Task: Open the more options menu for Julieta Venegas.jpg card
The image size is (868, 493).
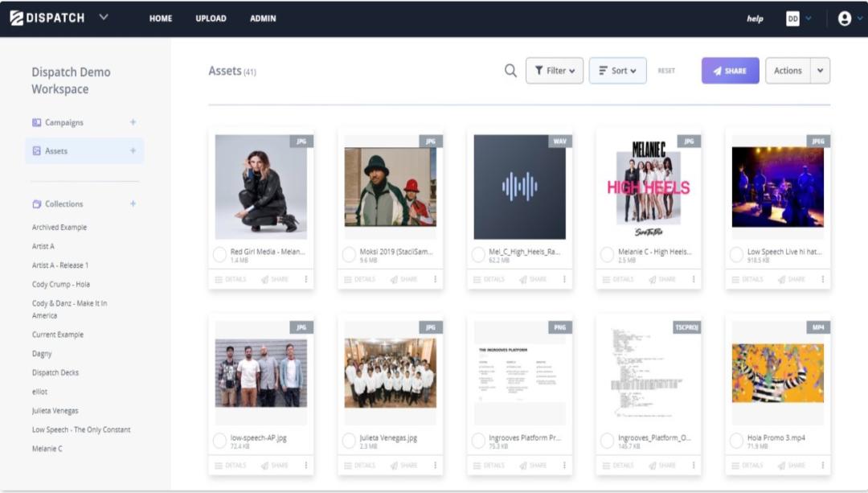Action: 435,466
